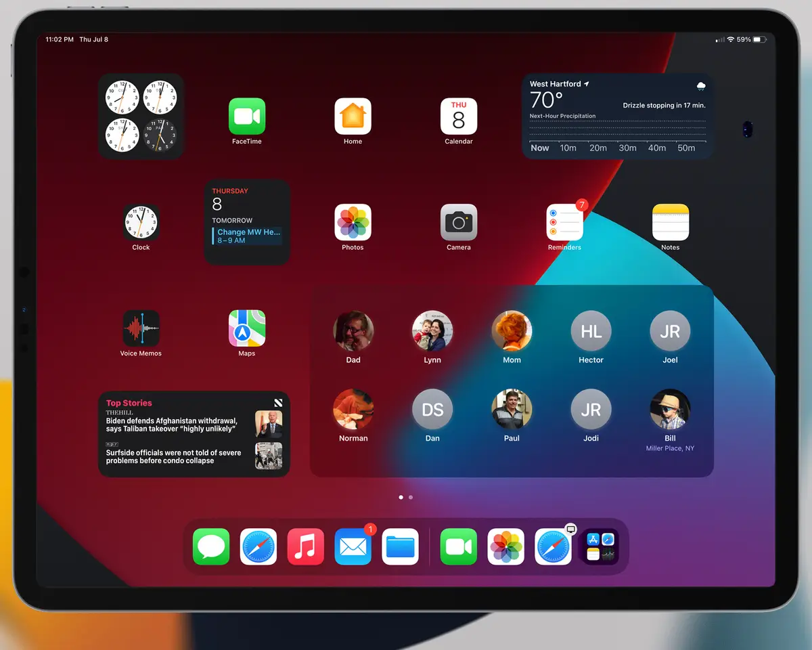The height and width of the screenshot is (650, 812).
Task: Open Files app in the dock
Action: pyautogui.click(x=400, y=546)
